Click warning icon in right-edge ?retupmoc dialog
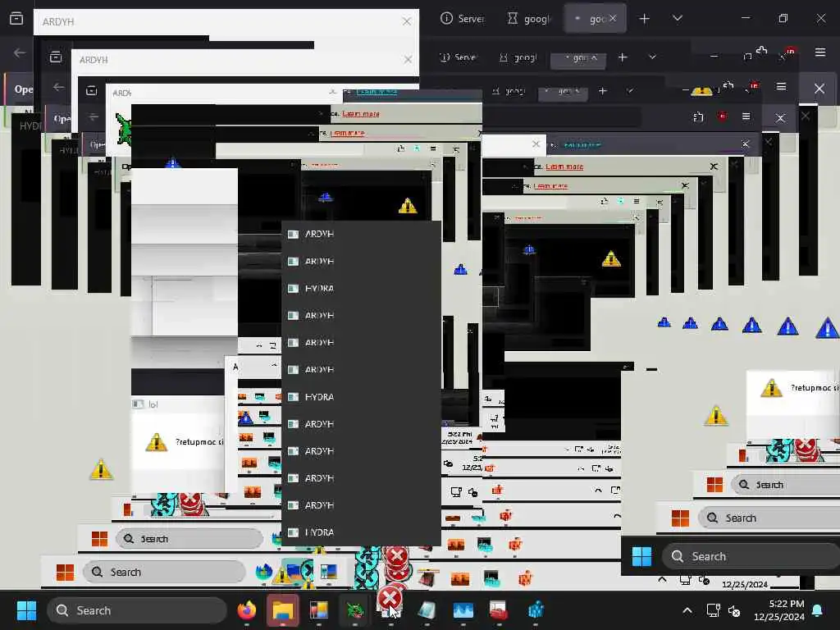Viewport: 840px width, 630px height. (x=771, y=388)
